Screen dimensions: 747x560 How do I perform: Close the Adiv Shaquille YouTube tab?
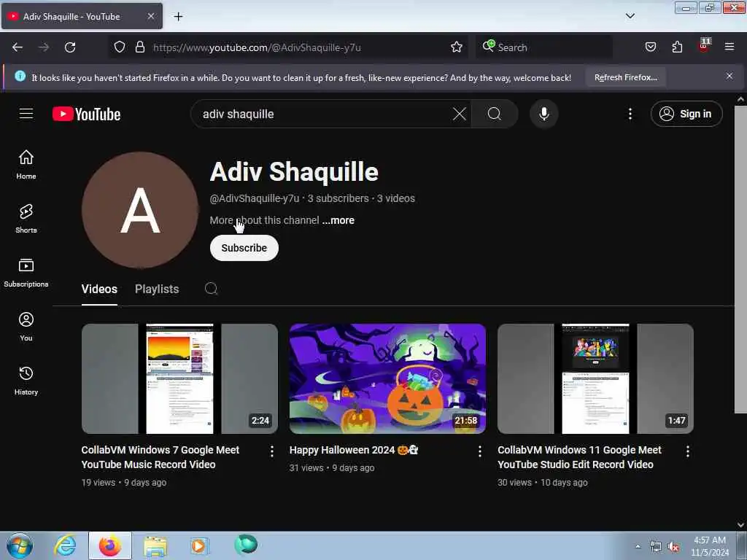tap(150, 16)
